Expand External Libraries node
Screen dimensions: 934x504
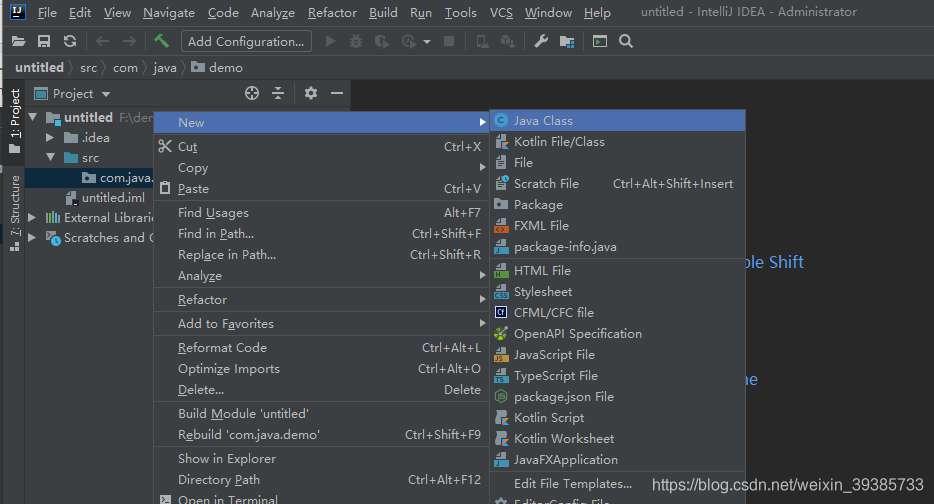coord(33,217)
